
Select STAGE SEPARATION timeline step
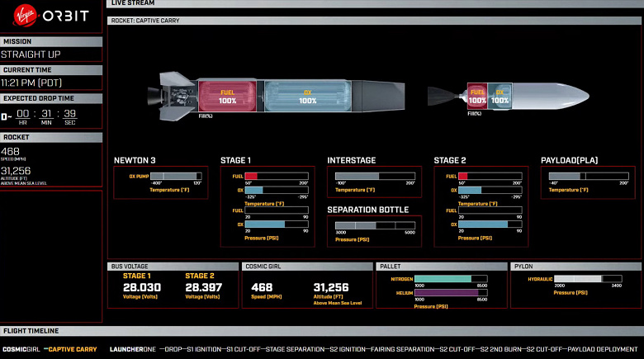point(295,350)
